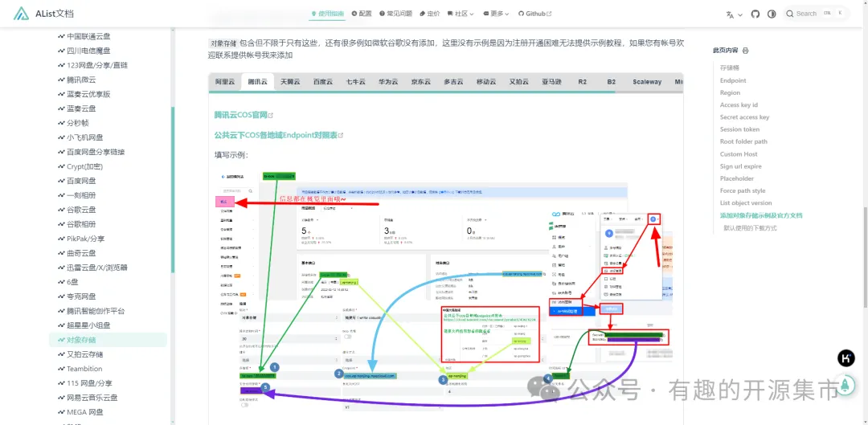The image size is (868, 425).
Task: Switch to the 亚马逊 tab
Action: coord(551,82)
